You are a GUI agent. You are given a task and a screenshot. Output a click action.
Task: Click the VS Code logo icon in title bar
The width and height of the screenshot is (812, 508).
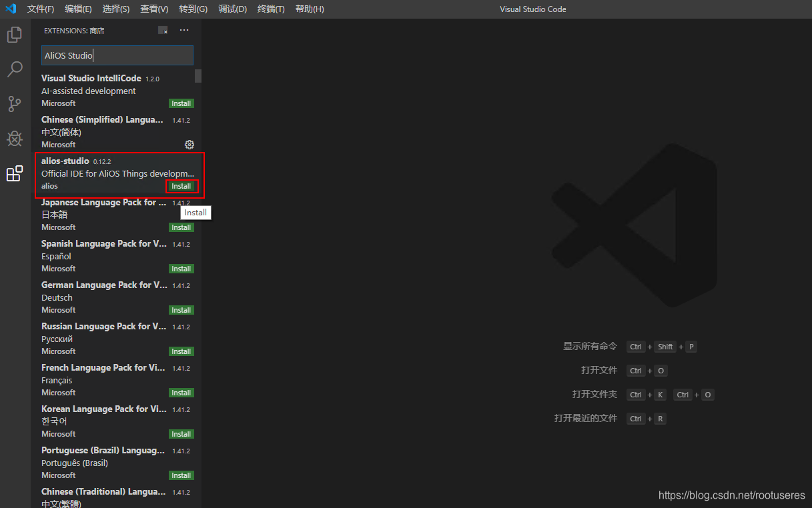11,9
